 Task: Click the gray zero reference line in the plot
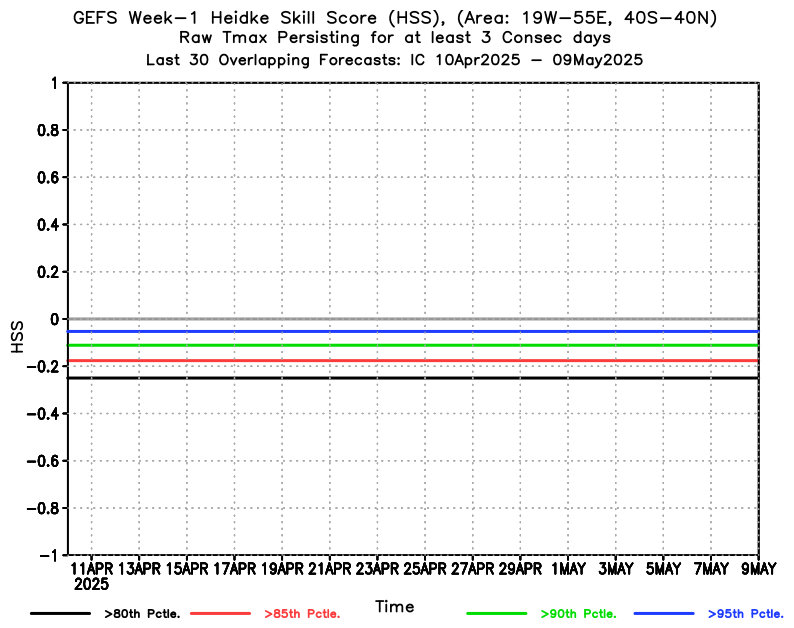pos(413,319)
